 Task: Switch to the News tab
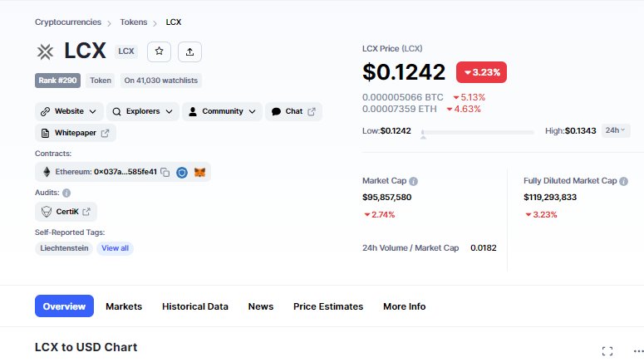(261, 306)
